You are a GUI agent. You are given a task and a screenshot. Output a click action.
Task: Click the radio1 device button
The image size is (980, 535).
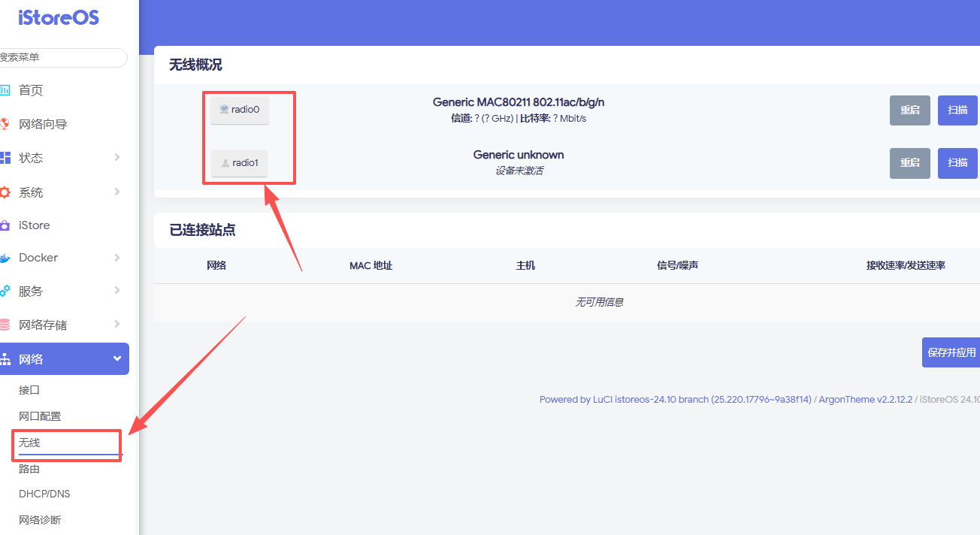click(x=240, y=162)
